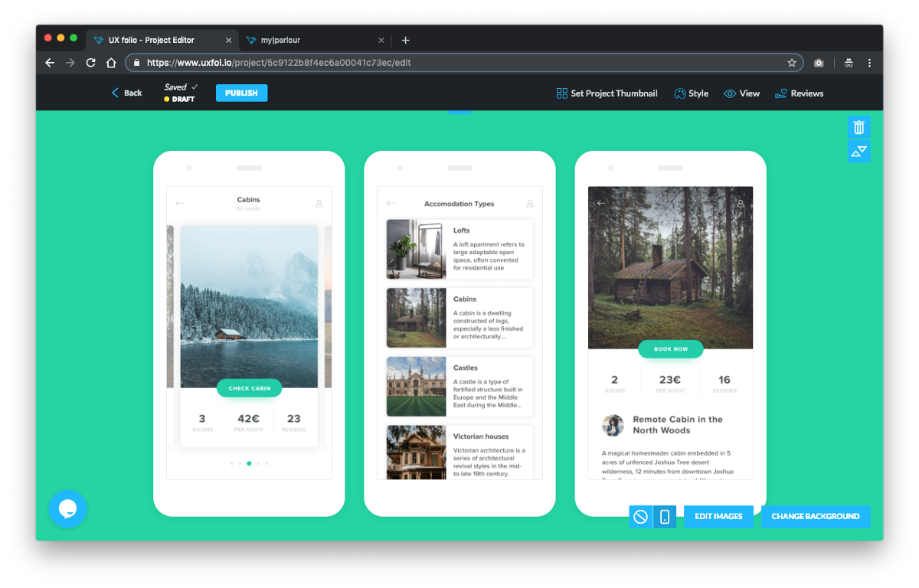Viewport: 919px width, 588px height.
Task: Click Change Background button
Action: (x=816, y=516)
